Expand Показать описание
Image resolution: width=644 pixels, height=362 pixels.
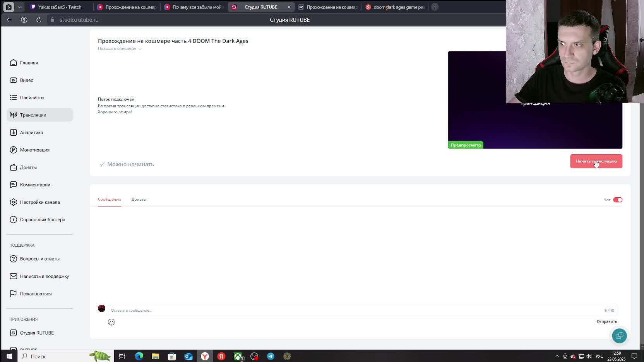[120, 49]
